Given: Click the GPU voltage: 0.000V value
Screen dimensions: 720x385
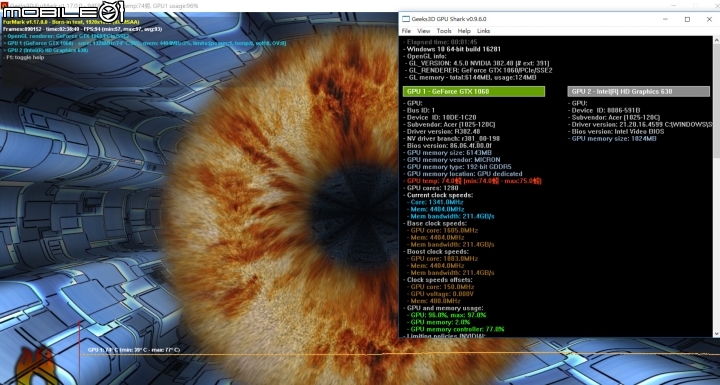Looking at the screenshot, I should tap(440, 294).
